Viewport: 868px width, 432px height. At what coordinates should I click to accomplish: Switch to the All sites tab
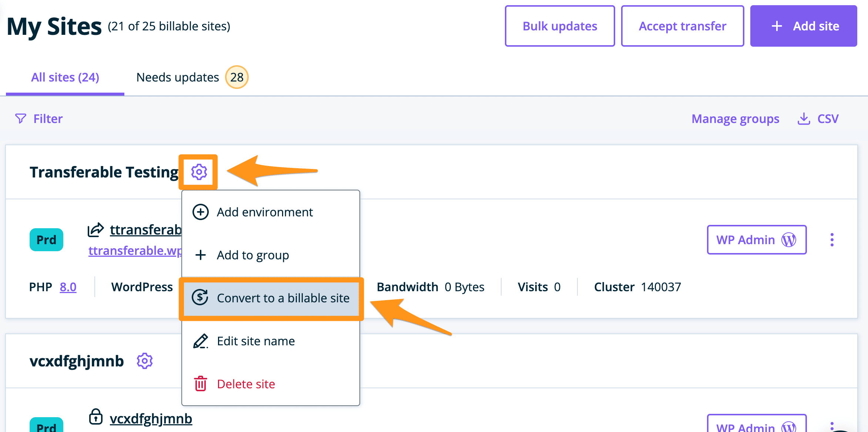tap(65, 77)
